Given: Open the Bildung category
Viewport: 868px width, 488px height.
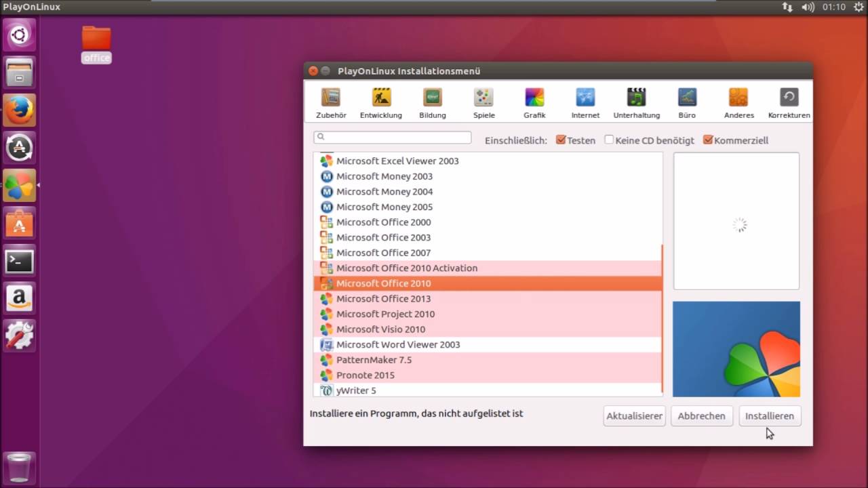Looking at the screenshot, I should (432, 102).
